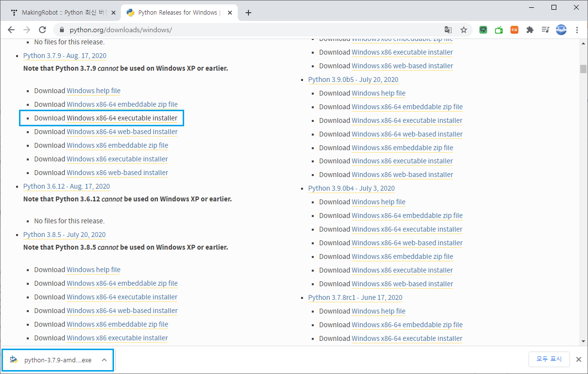Download Python 3.7.9 x86 web-based installer
Viewport: 588px width, 374px height.
(x=117, y=173)
